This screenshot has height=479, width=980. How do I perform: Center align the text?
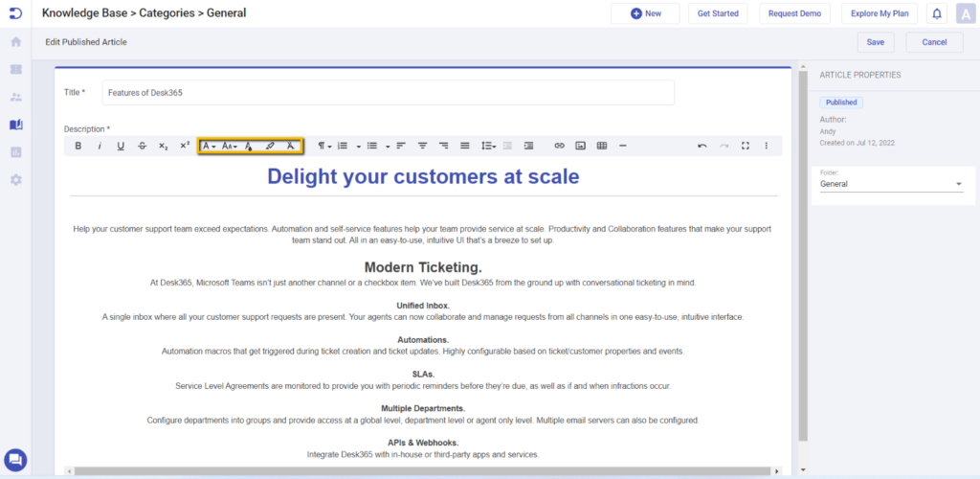tap(422, 146)
